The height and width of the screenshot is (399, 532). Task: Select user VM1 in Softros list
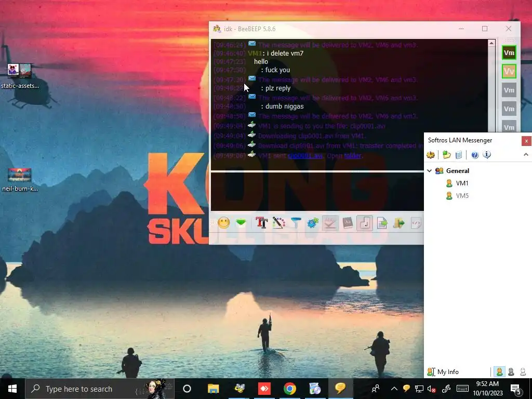[x=462, y=183]
